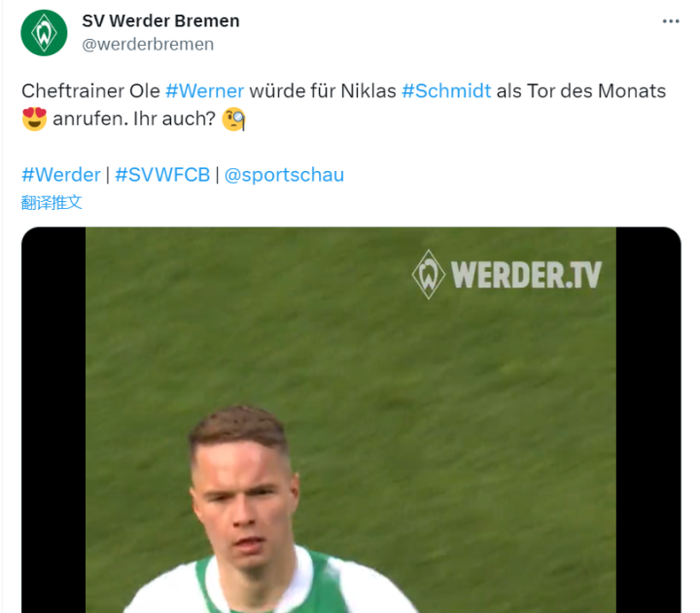
Task: Follow the #Werner hashtag
Action: [x=204, y=91]
